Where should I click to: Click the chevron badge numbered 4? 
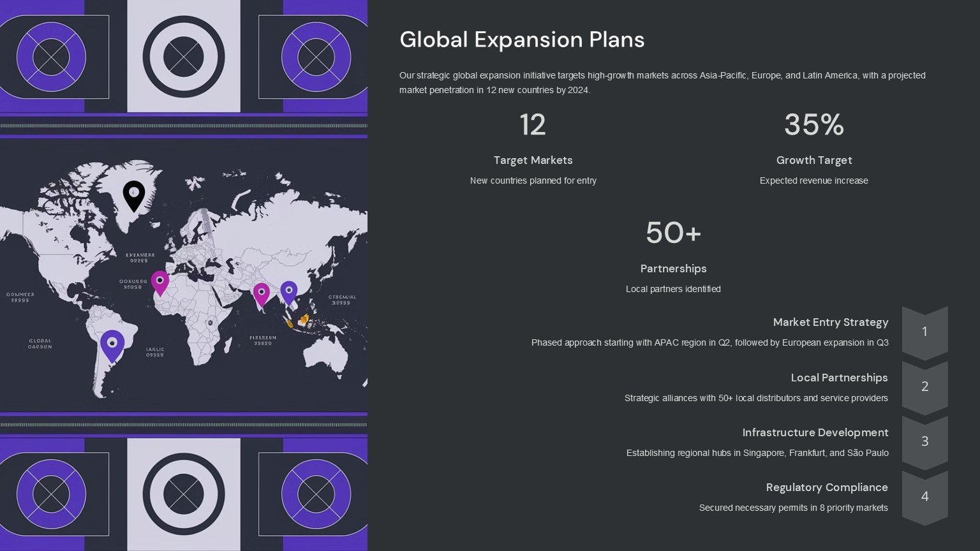(x=924, y=496)
